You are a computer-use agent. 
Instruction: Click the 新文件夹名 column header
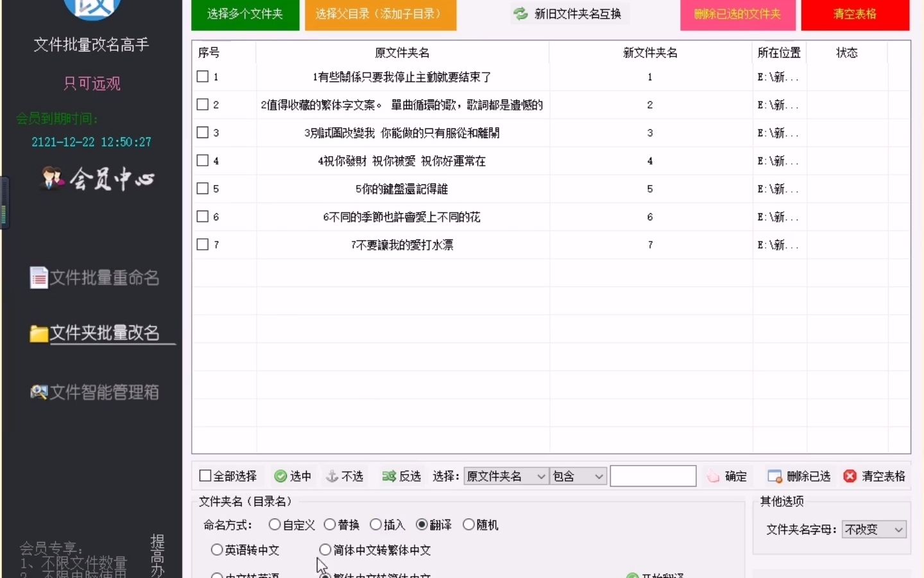coord(650,53)
